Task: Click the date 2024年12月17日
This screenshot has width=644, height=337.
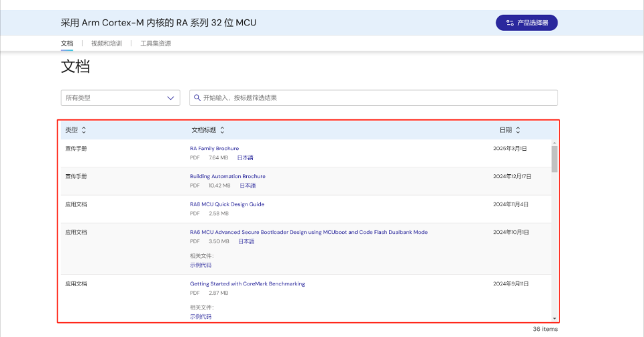Action: 512,176
